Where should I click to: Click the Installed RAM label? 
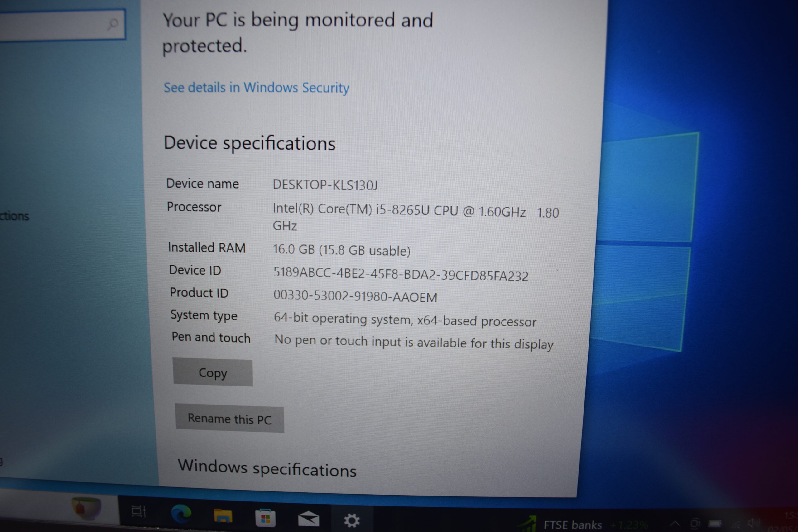click(207, 247)
